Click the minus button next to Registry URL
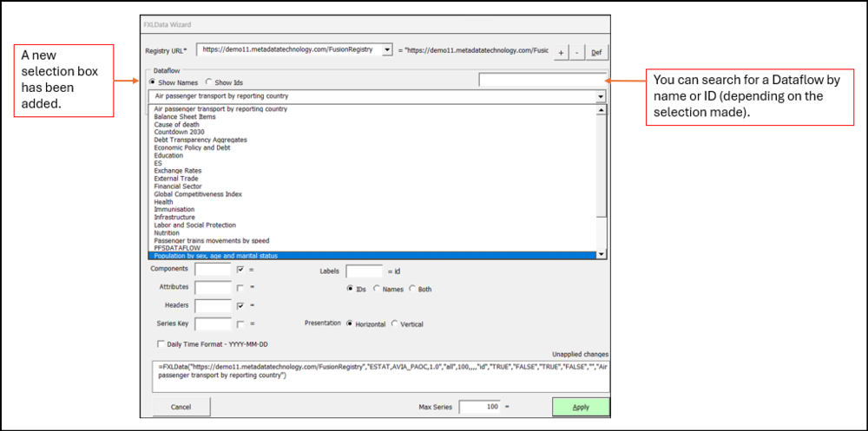This screenshot has height=431, width=868. click(576, 53)
